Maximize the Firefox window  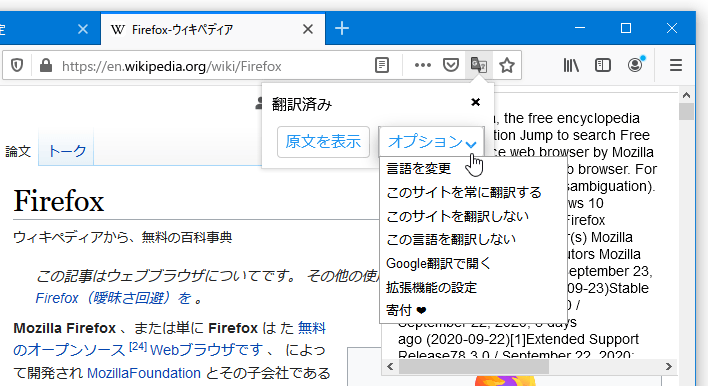pyautogui.click(x=626, y=28)
